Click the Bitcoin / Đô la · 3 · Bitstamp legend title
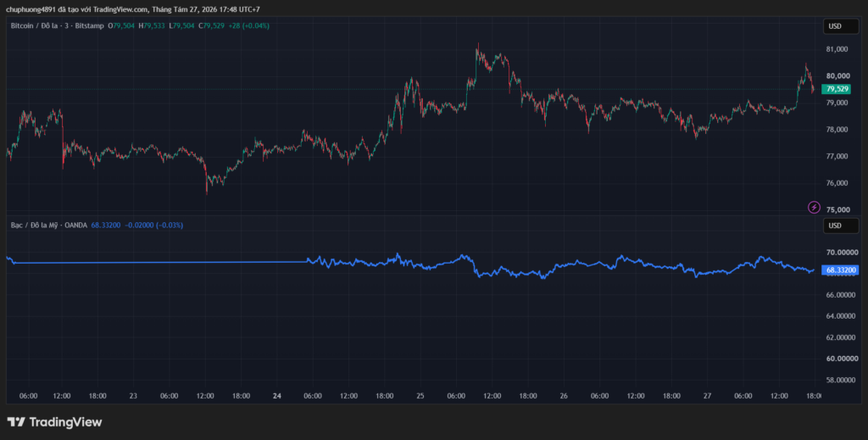 point(58,25)
